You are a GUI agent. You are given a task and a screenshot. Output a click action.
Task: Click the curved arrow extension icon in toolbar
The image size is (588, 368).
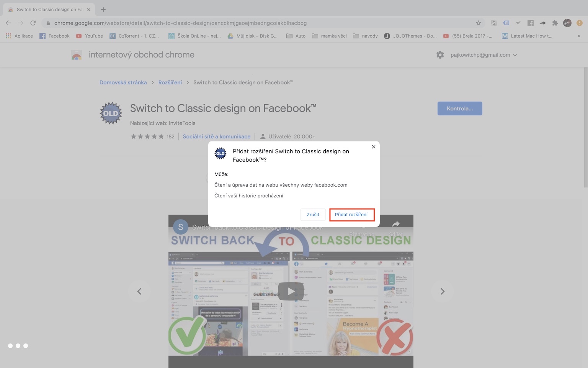[x=543, y=23]
